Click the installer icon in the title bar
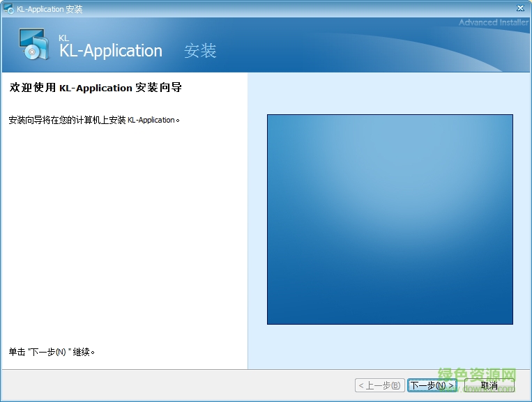The image size is (532, 402). 8,8
